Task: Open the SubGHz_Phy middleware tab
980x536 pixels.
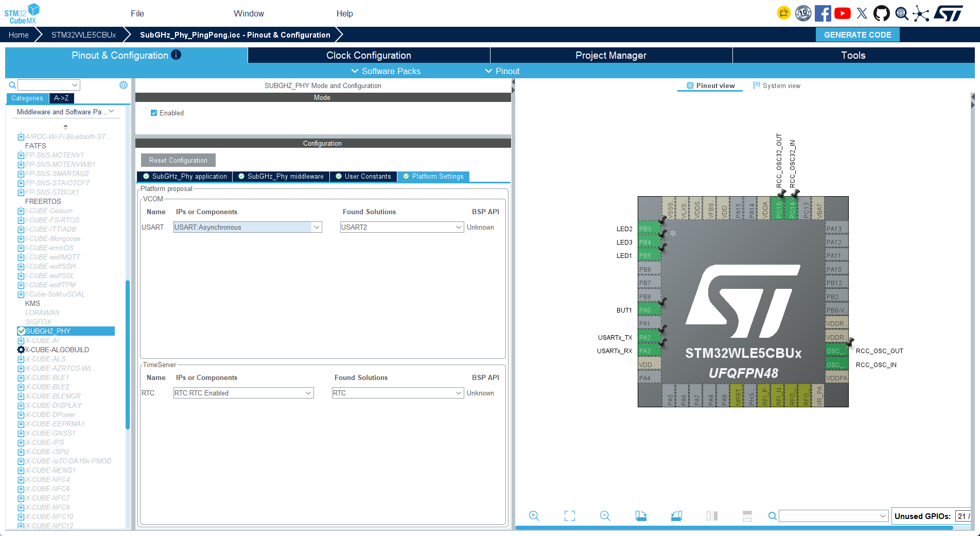Action: click(281, 177)
